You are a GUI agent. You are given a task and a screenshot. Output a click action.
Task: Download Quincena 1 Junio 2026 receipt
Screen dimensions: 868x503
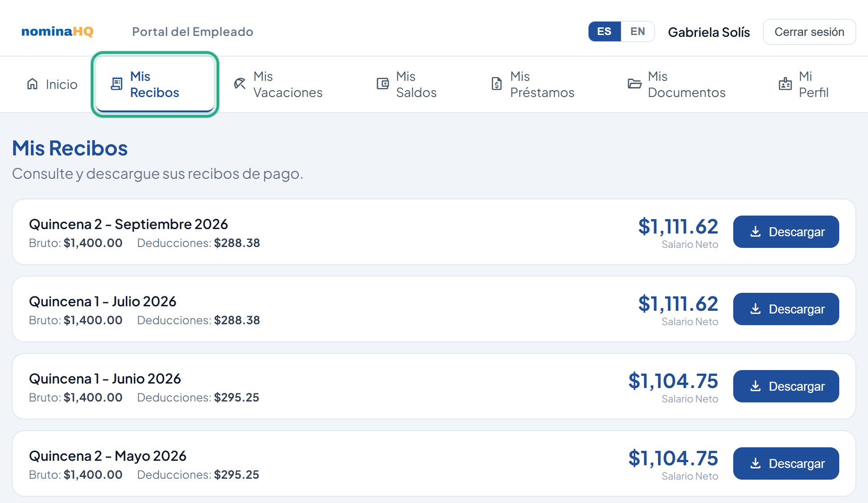pyautogui.click(x=786, y=386)
